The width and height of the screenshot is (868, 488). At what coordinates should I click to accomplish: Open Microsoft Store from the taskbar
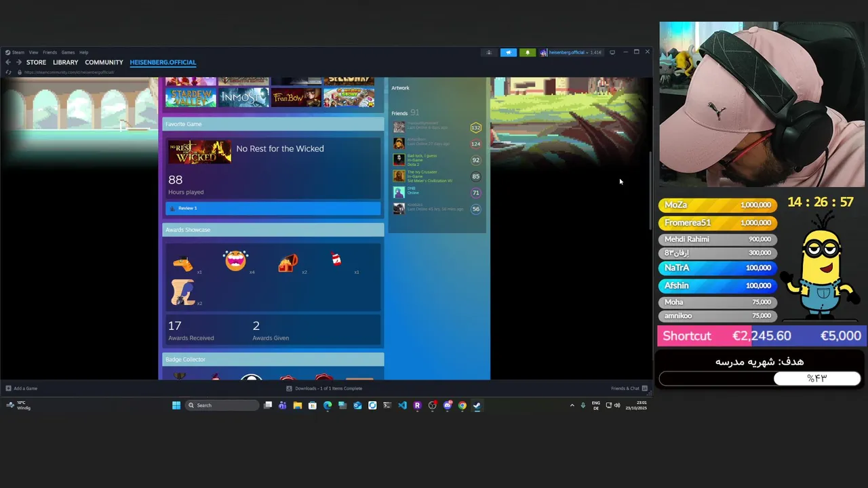tap(313, 405)
